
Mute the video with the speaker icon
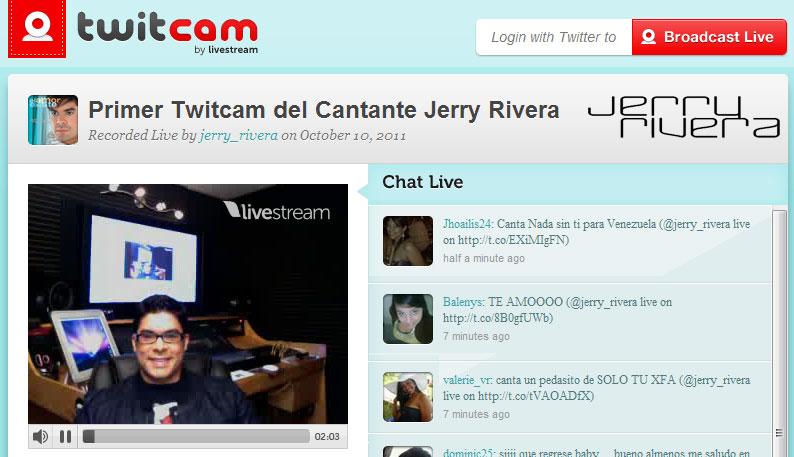tap(40, 436)
